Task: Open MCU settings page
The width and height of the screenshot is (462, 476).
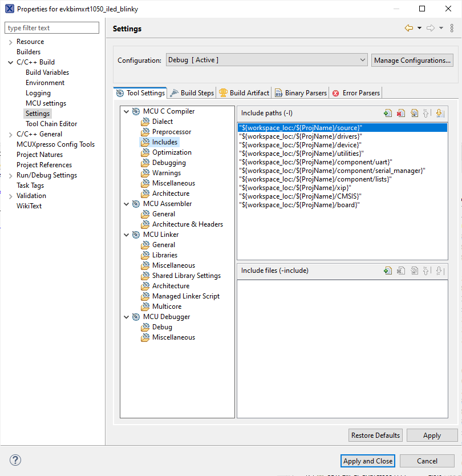Action: [x=46, y=103]
